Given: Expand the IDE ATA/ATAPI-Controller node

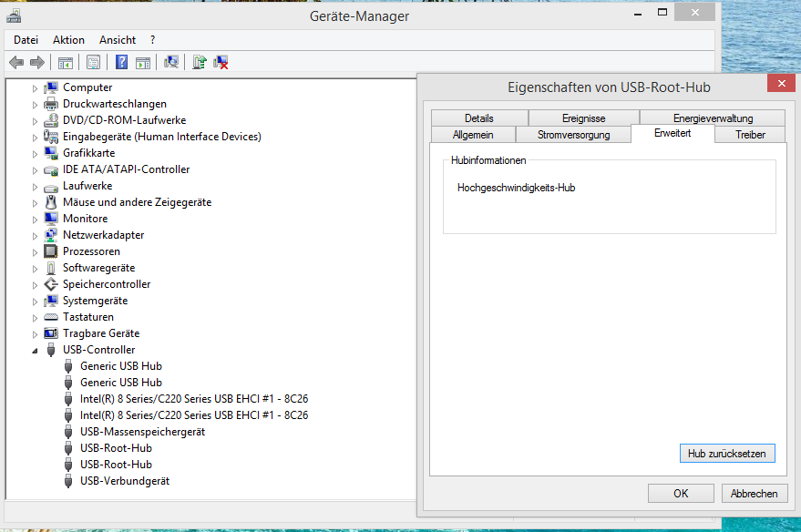Looking at the screenshot, I should coord(35,170).
